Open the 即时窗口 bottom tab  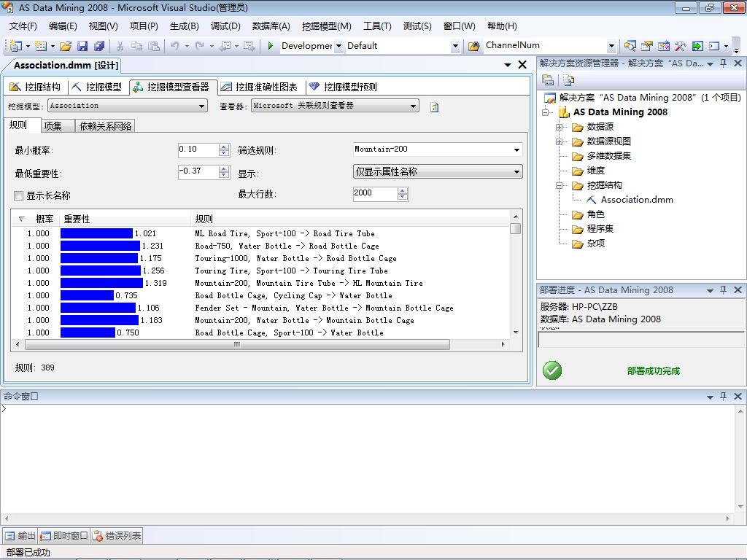tap(64, 536)
